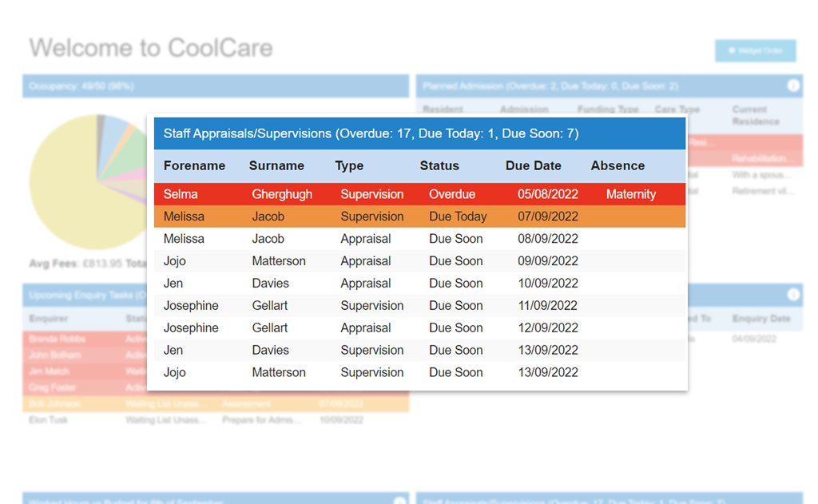Select the date 09/09/2022
This screenshot has width=818, height=504.
548,261
